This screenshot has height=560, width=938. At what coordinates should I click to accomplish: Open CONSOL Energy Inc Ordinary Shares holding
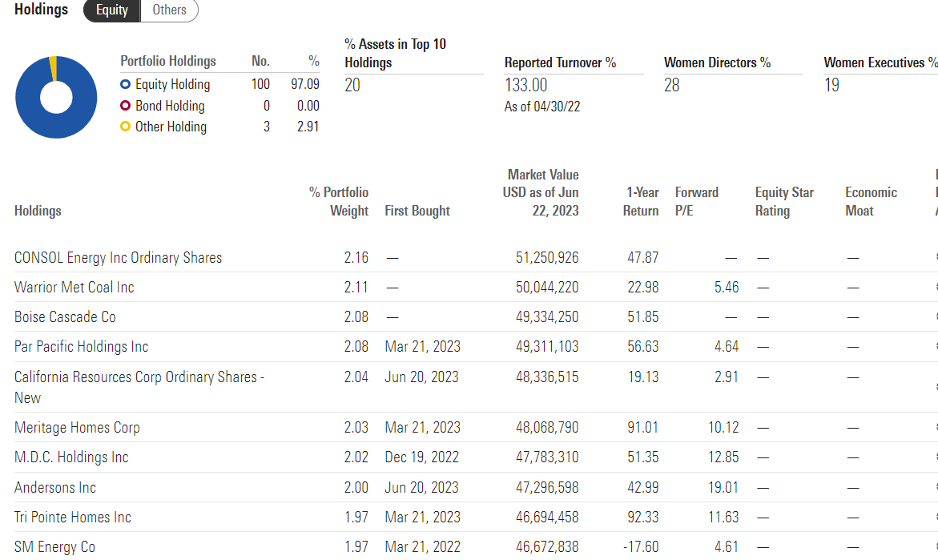coord(118,258)
